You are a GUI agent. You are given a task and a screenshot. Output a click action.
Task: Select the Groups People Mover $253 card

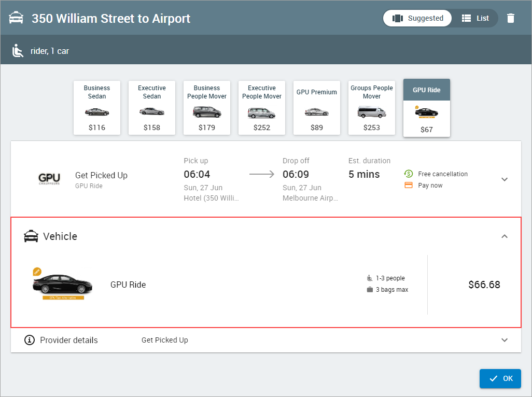click(x=372, y=108)
